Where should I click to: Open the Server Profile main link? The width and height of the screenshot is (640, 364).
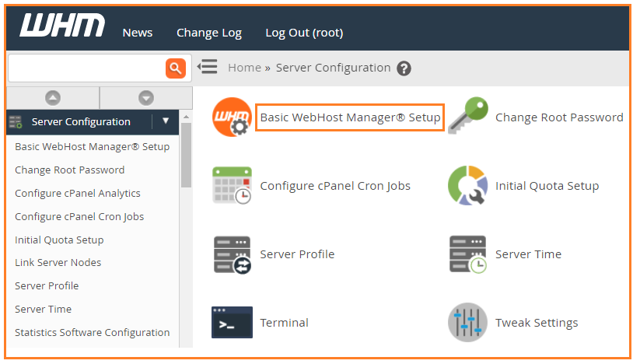point(297,254)
